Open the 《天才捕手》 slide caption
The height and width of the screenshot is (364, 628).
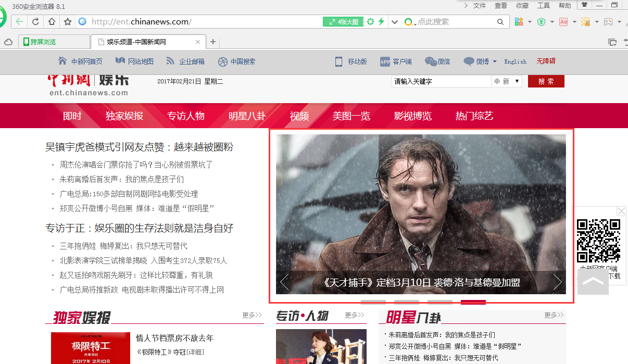pyautogui.click(x=421, y=283)
